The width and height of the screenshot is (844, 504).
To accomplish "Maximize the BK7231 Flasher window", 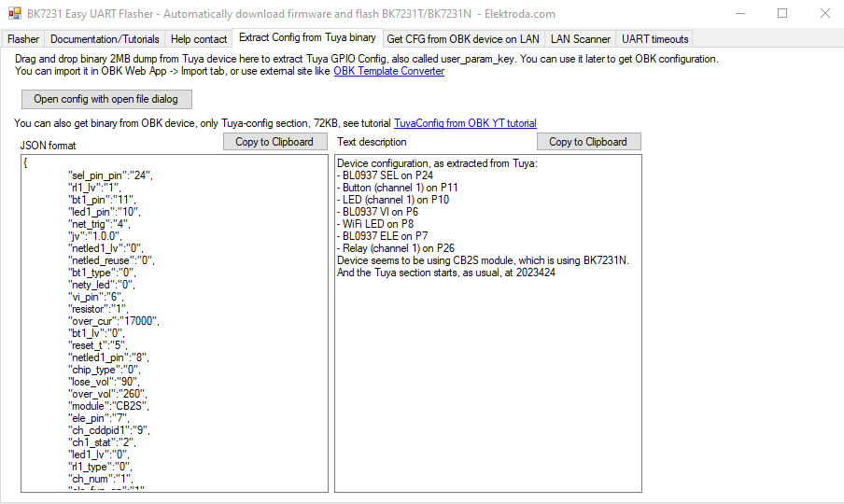I will tap(782, 13).
